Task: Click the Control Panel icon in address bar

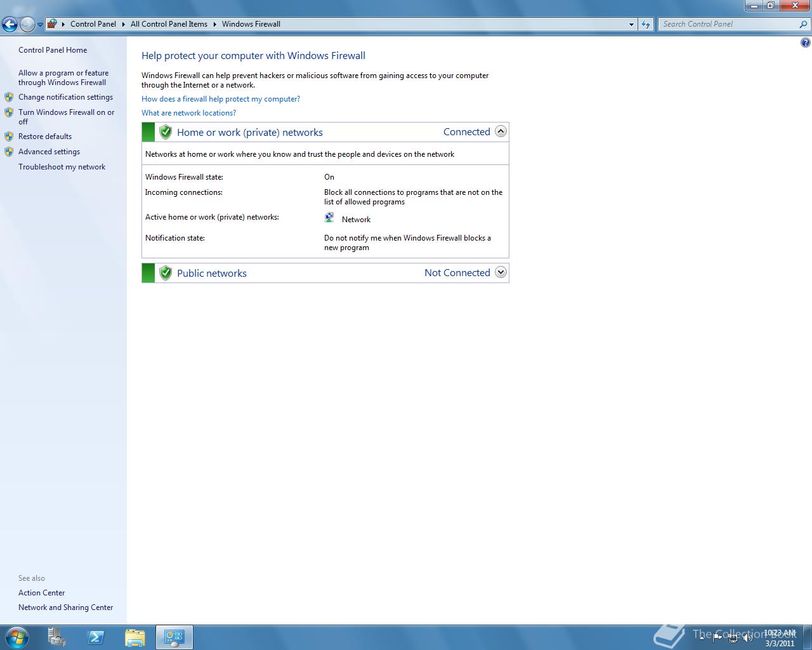Action: [53, 24]
